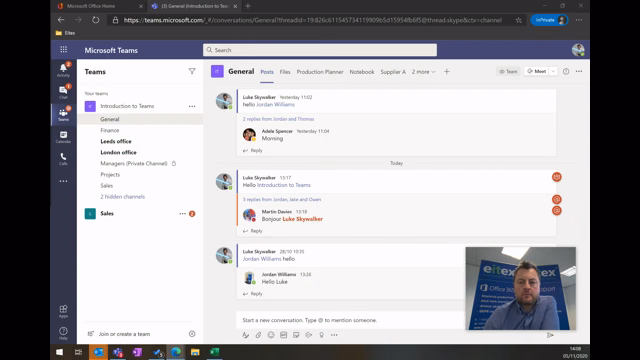Image resolution: width=640 pixels, height=360 pixels.
Task: Open Chat in the left rail
Action: 63,92
